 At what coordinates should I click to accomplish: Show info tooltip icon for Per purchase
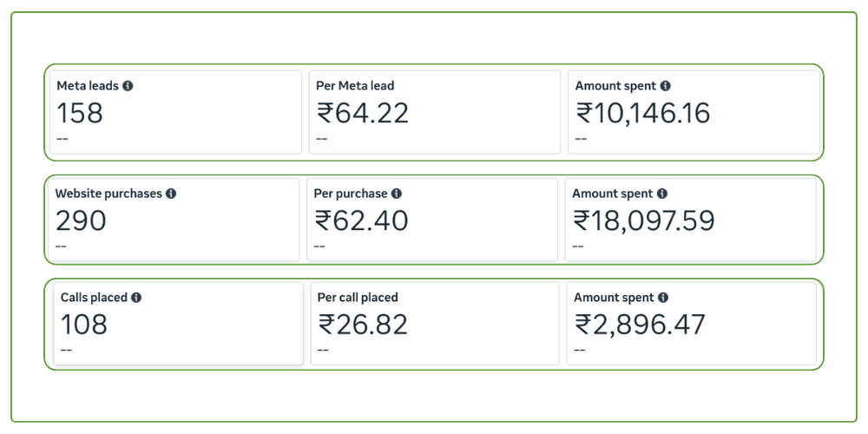click(x=397, y=194)
